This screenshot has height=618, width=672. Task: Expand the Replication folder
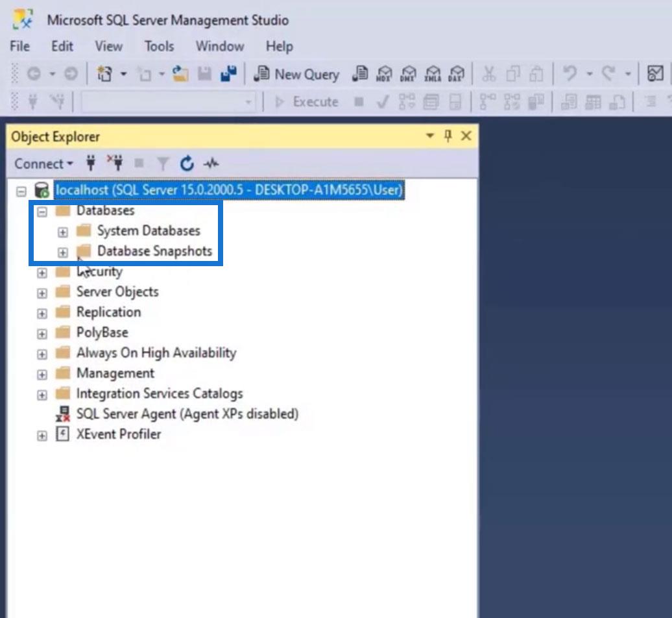click(42, 314)
